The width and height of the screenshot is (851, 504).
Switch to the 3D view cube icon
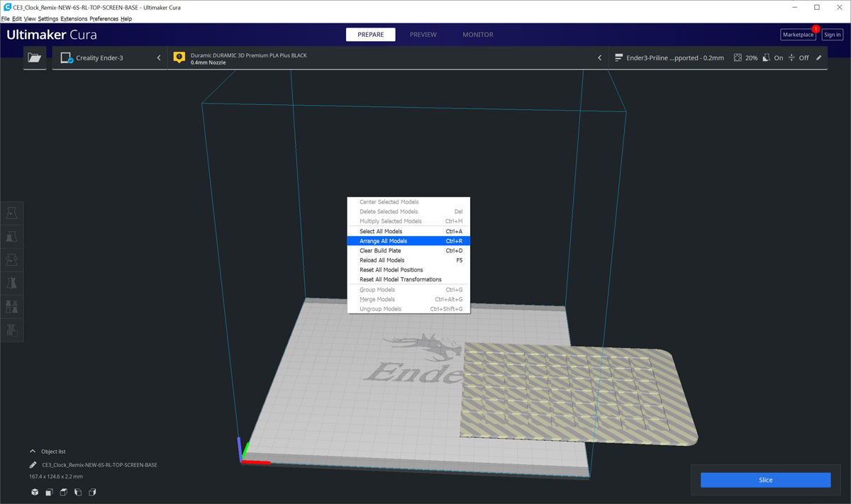point(34,492)
